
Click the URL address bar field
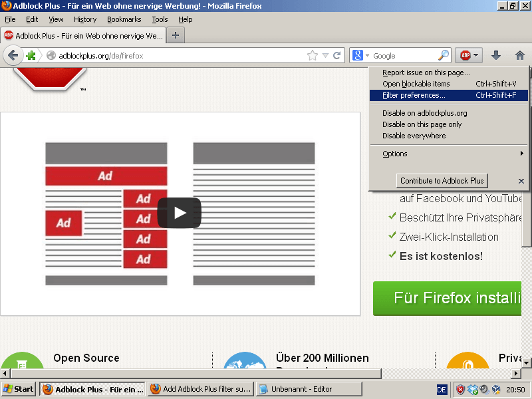[x=181, y=55]
